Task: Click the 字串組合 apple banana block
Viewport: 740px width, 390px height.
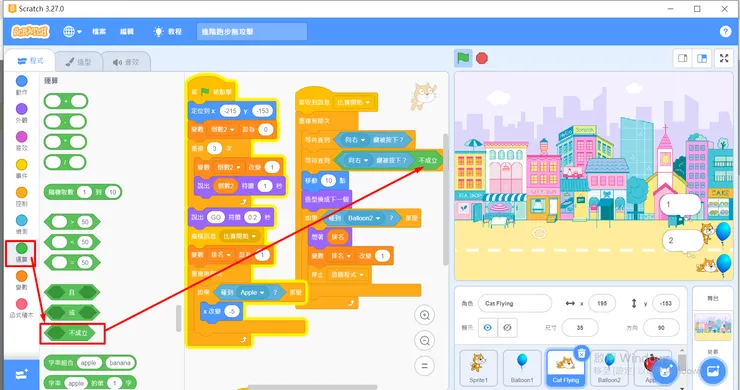Action: click(x=90, y=363)
